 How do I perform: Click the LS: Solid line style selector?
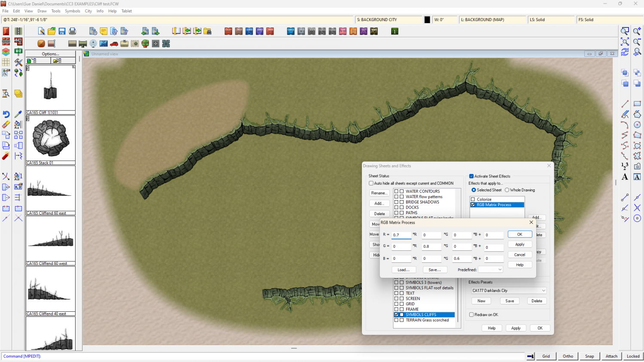pos(551,20)
